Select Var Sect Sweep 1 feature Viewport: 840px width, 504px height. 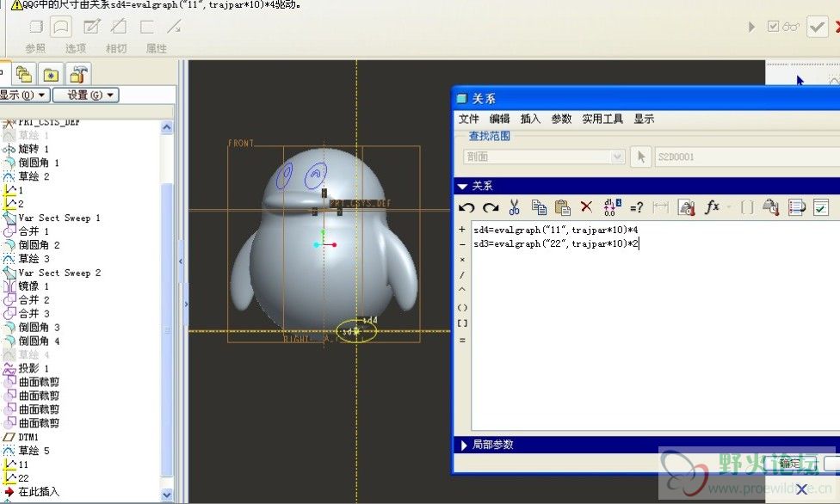pos(59,218)
